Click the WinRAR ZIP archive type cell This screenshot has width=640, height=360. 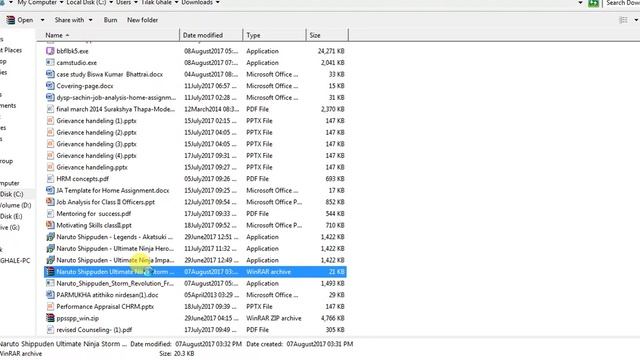[x=274, y=318]
